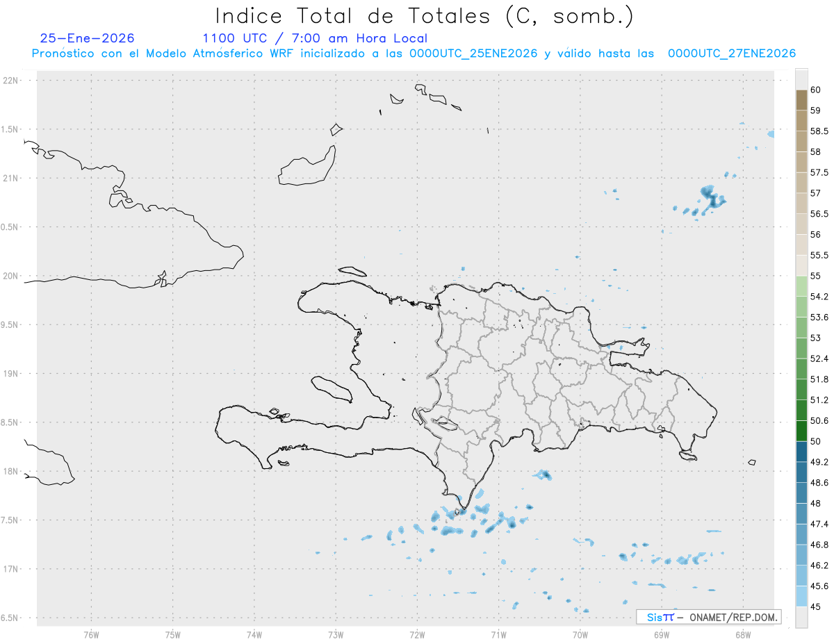Click the colorbar label "48.6"

click(x=819, y=483)
